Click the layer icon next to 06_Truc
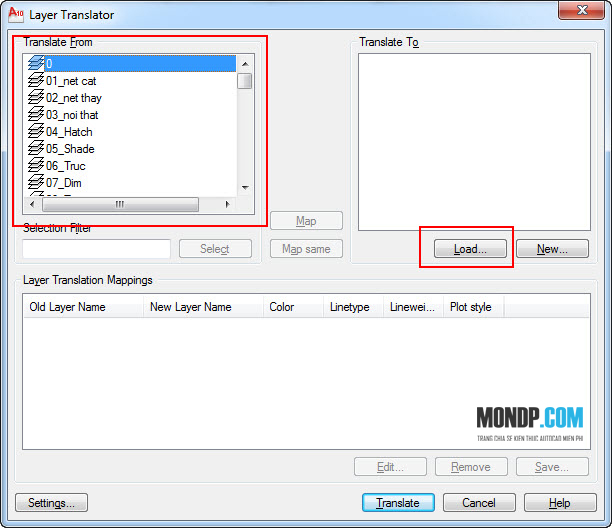The height and width of the screenshot is (528, 612). tap(36, 165)
